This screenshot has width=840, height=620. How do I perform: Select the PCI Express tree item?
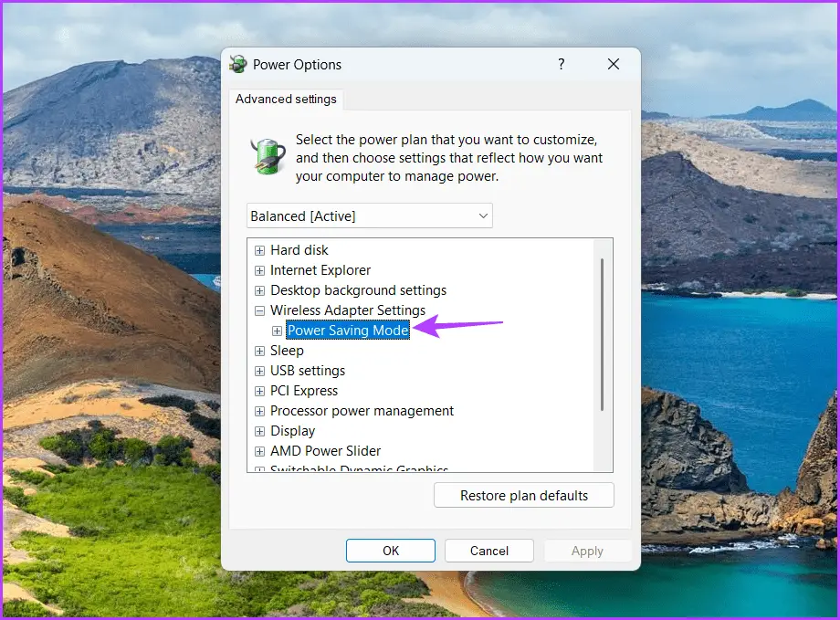[304, 391]
